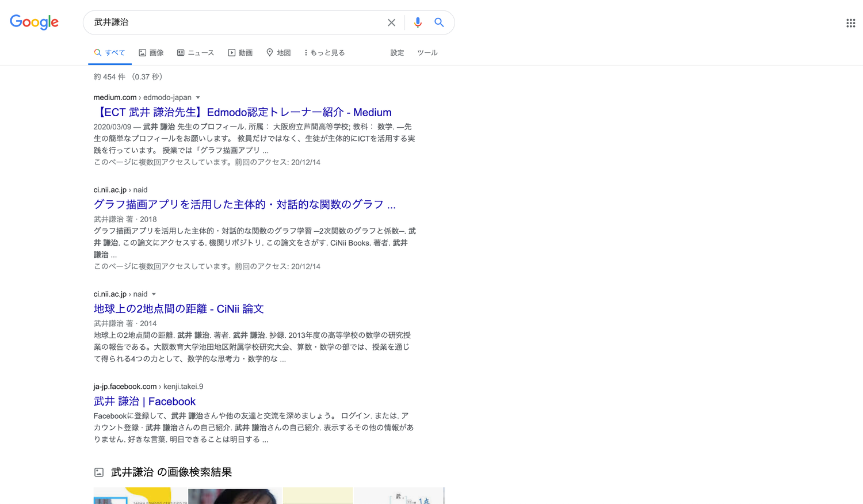Click the fourth image thumbnail with handwriting
This screenshot has height=504, width=863.
click(x=399, y=496)
